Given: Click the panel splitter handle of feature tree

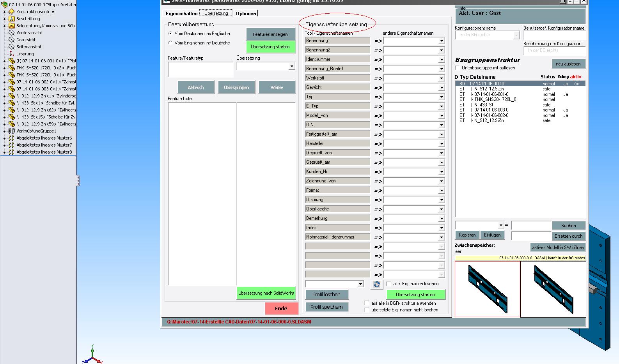Looking at the screenshot, I should [78, 180].
